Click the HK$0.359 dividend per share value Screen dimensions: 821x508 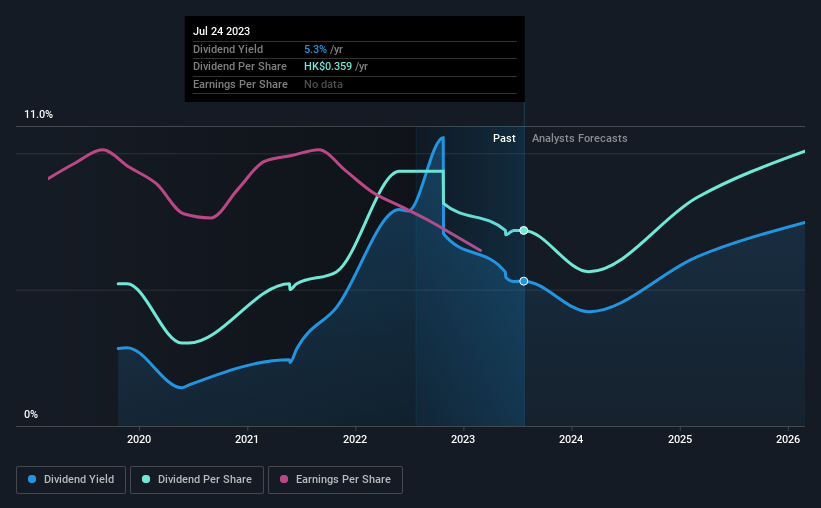328,67
